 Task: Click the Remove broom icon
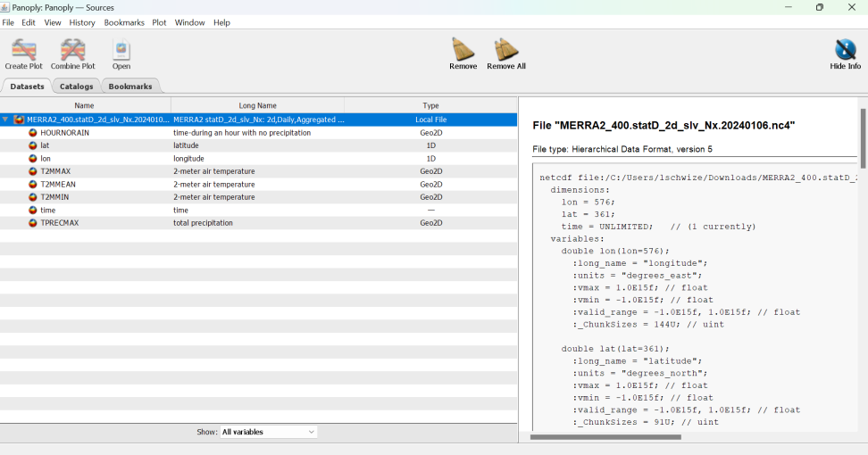463,49
